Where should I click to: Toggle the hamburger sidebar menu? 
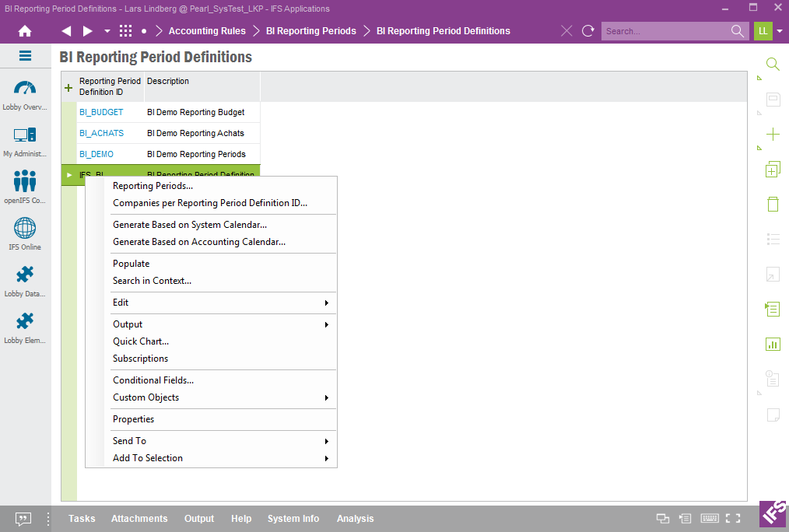pos(25,56)
